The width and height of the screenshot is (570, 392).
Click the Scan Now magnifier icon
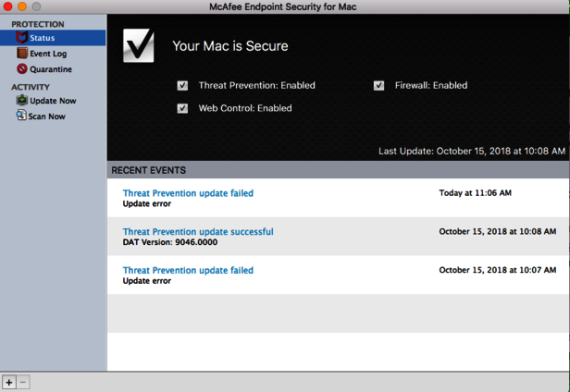pos(21,116)
